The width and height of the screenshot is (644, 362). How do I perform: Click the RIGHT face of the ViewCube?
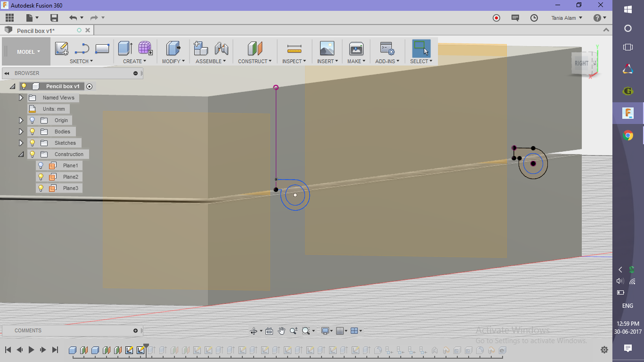tap(581, 63)
